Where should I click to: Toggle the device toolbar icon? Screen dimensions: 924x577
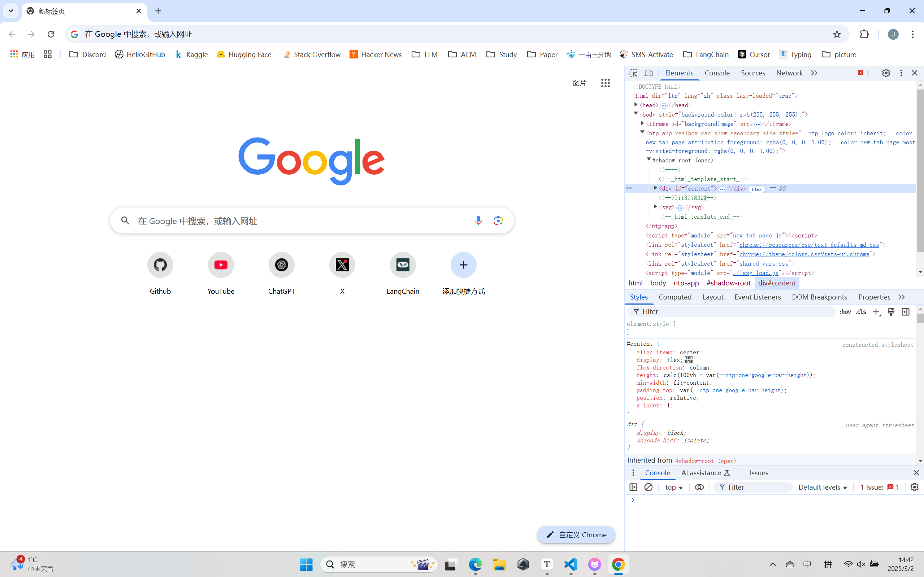tap(649, 73)
